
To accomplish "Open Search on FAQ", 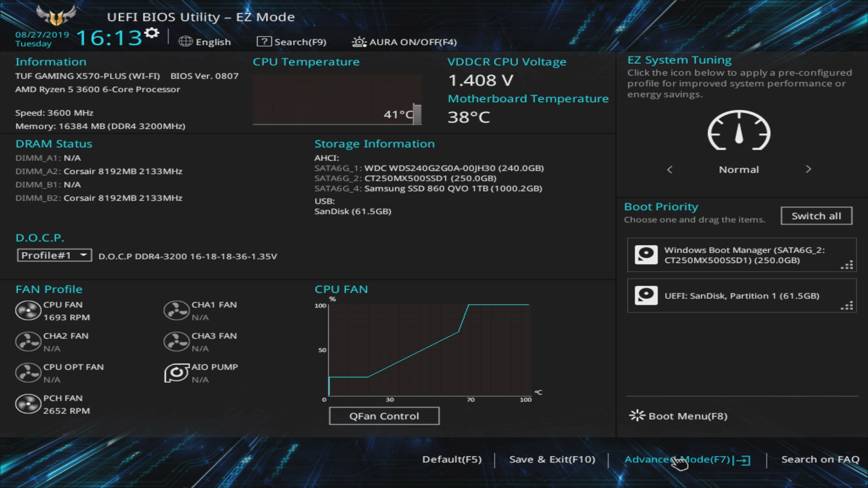I will coord(820,460).
